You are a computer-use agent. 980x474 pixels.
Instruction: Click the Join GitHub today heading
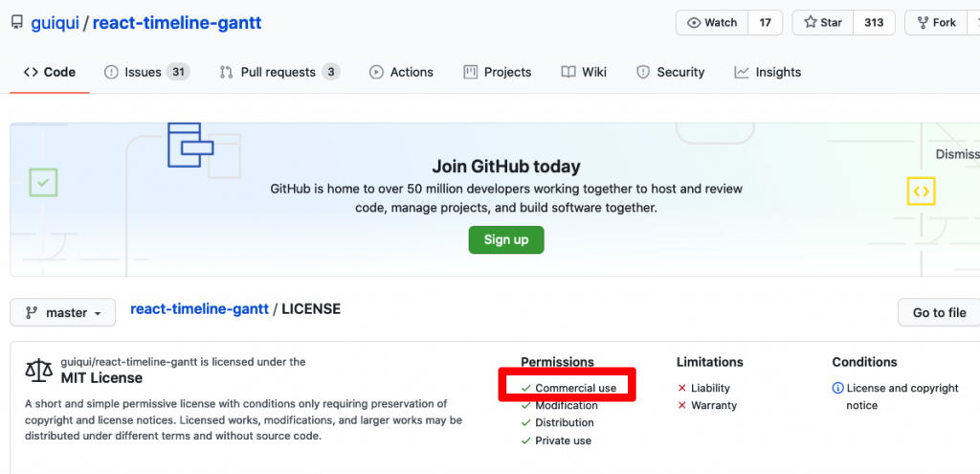[506, 167]
